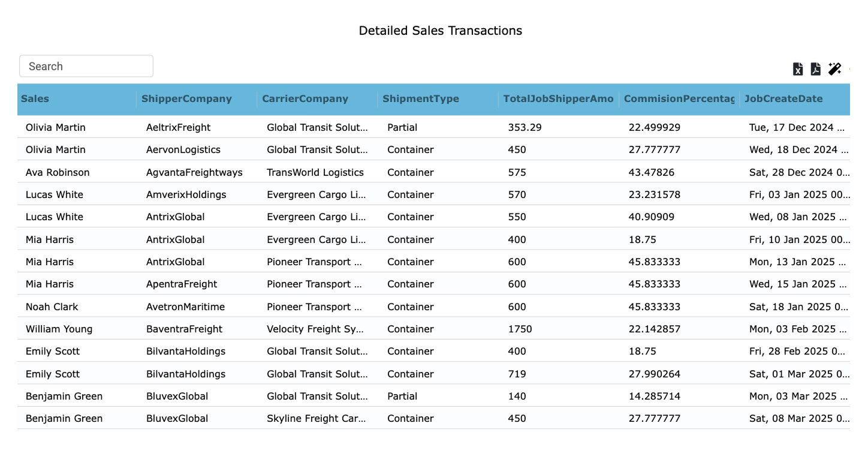Export the transactions as PDF
Image resolution: width=868 pixels, height=453 pixels.
point(816,69)
